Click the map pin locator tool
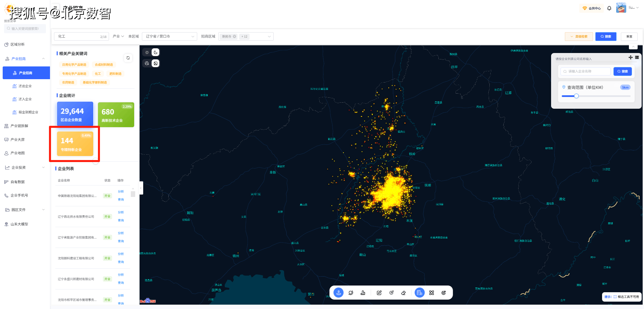This screenshot has height=309, width=644. coord(338,293)
